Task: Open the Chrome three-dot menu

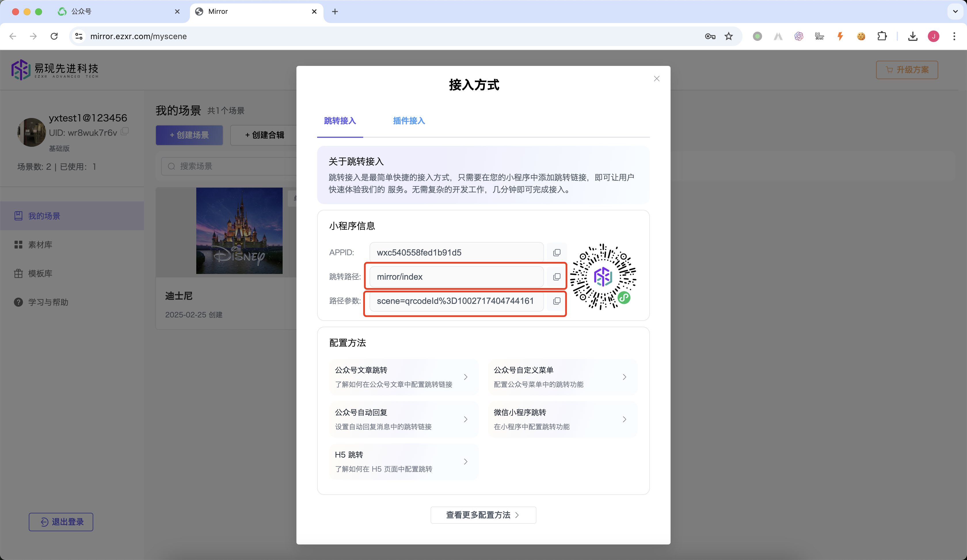Action: coord(954,36)
